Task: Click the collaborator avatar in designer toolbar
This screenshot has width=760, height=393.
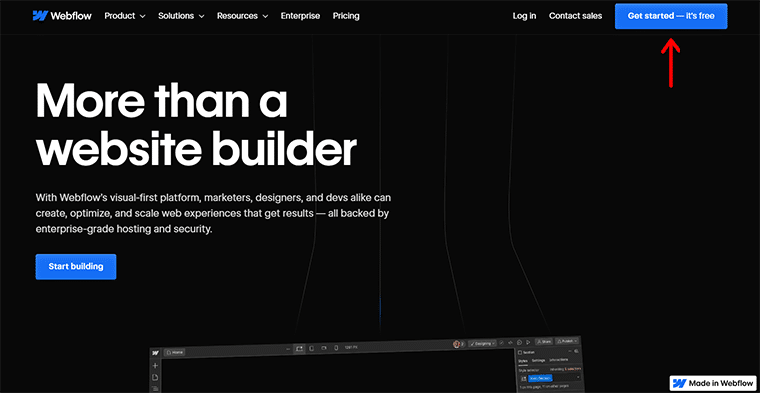Action: coord(457,344)
